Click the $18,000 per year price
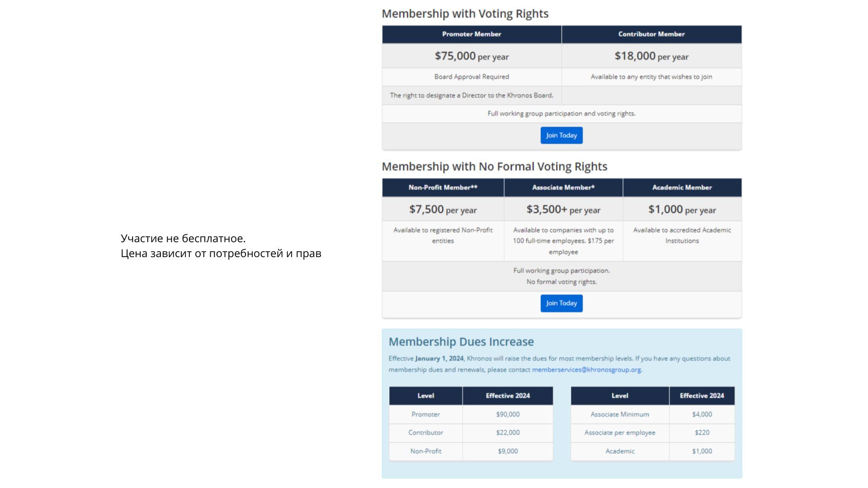Viewport: 868px width, 488px height. (651, 56)
